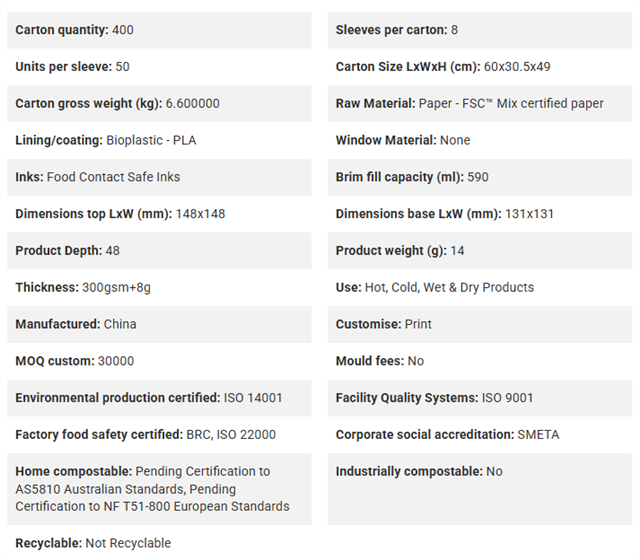
Task: Select Dimensions top 148x148 text
Action: point(120,214)
